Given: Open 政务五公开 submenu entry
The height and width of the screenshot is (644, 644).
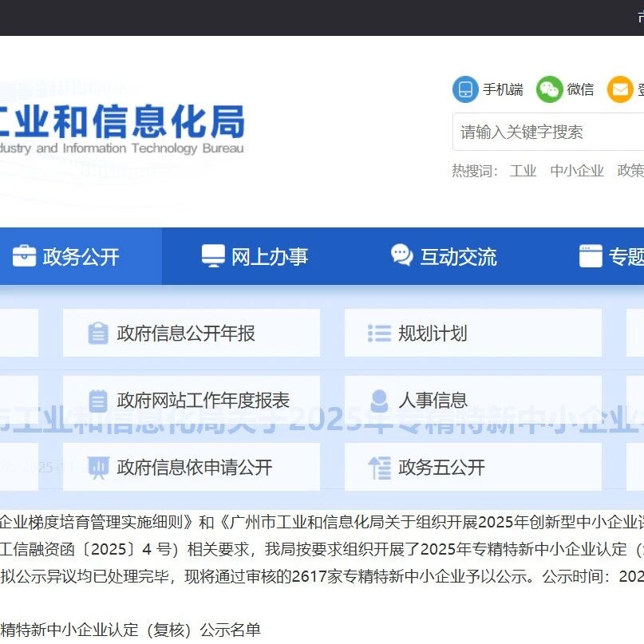Looking at the screenshot, I should [x=473, y=467].
